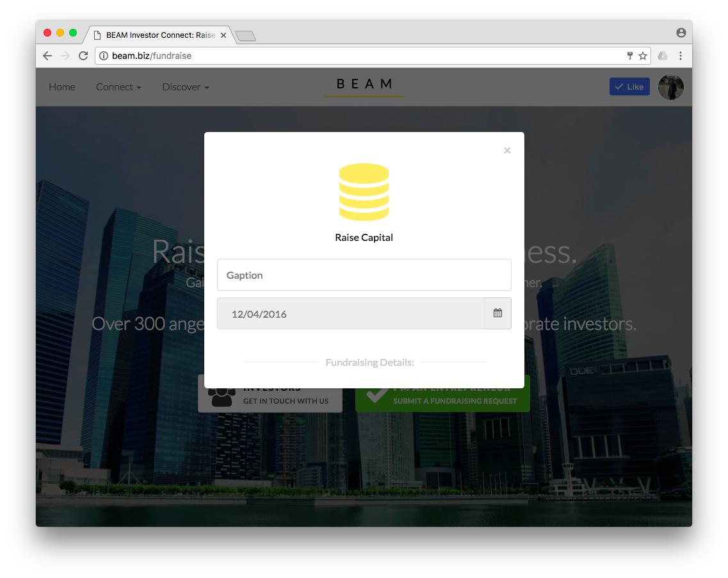728x578 pixels.
Task: Select the BEAM Investor Connect tab
Action: [x=160, y=35]
